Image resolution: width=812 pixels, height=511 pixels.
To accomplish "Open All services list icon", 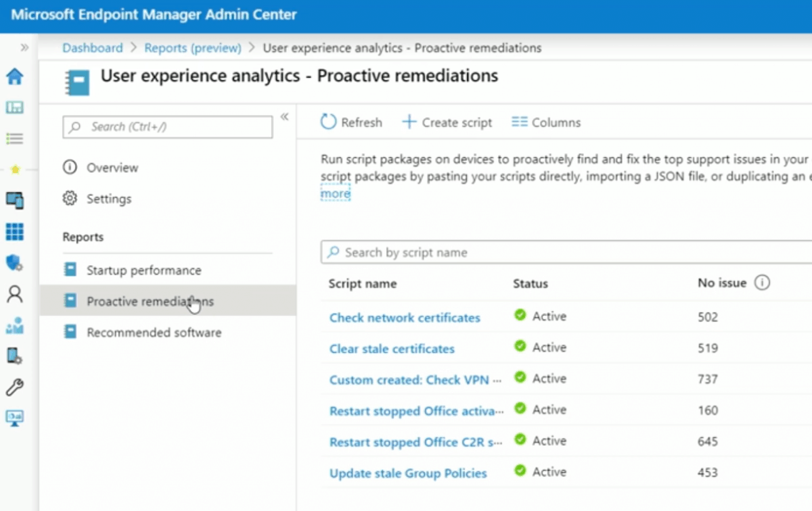I will (14, 138).
